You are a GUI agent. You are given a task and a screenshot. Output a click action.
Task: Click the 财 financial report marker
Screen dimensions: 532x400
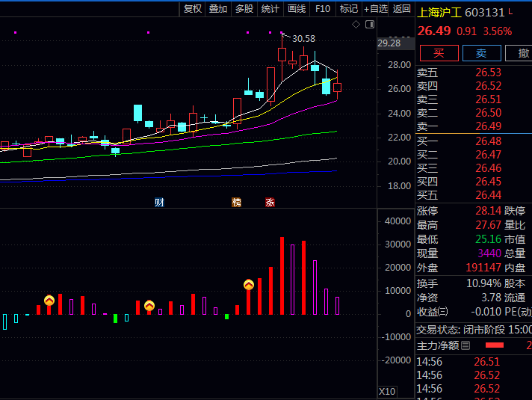(159, 203)
